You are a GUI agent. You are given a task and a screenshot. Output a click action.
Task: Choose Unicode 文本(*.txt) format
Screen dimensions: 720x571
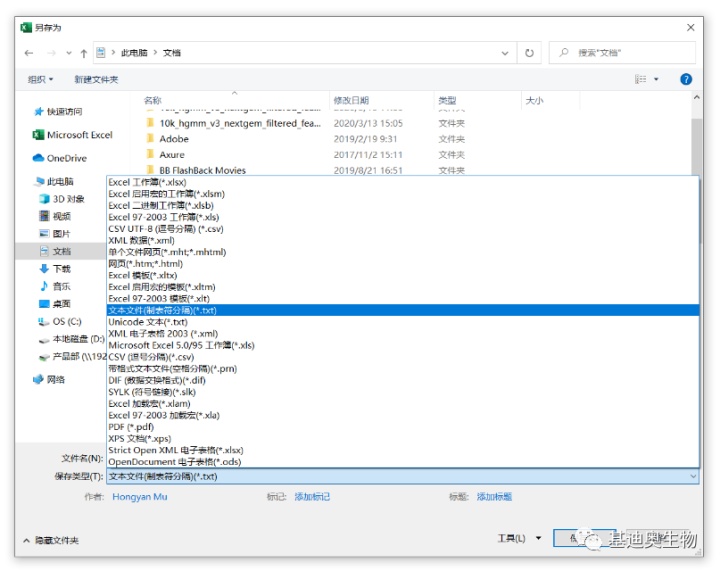pos(403,322)
